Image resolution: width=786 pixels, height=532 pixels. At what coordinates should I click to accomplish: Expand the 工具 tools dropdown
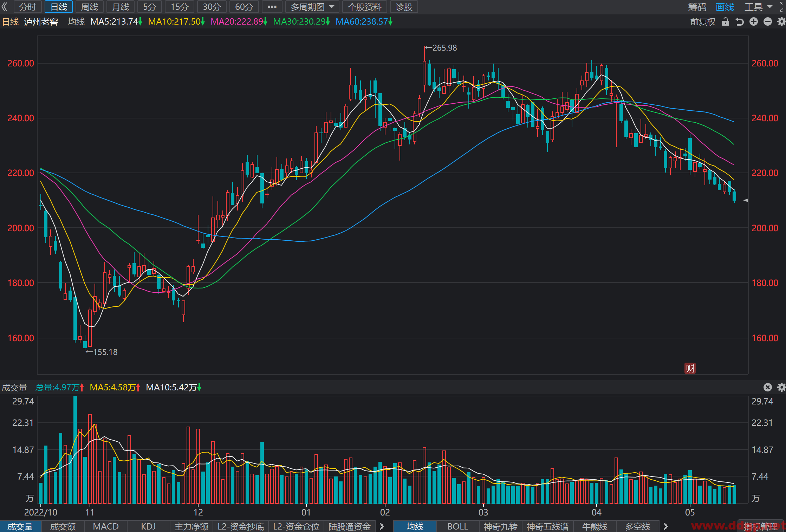point(758,7)
